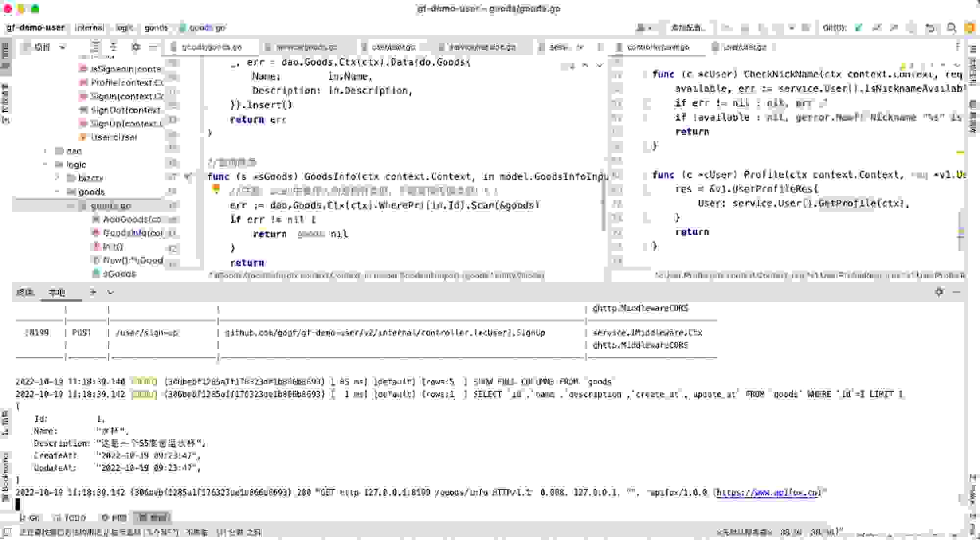Collapse goods.go file node in tree
980x540 pixels.
click(x=70, y=205)
